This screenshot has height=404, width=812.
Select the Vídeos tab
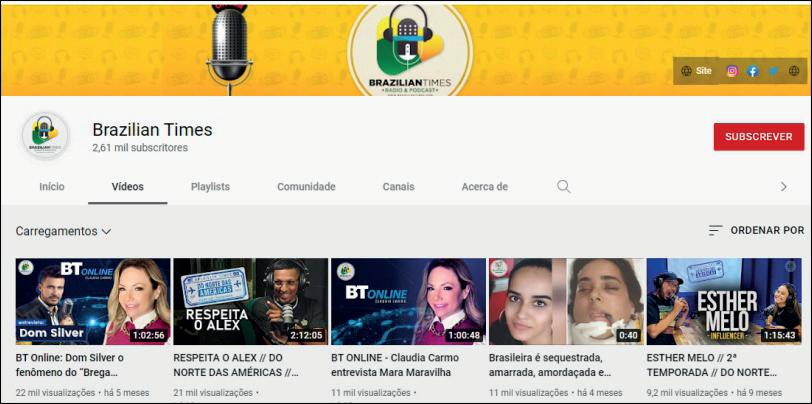point(127,187)
